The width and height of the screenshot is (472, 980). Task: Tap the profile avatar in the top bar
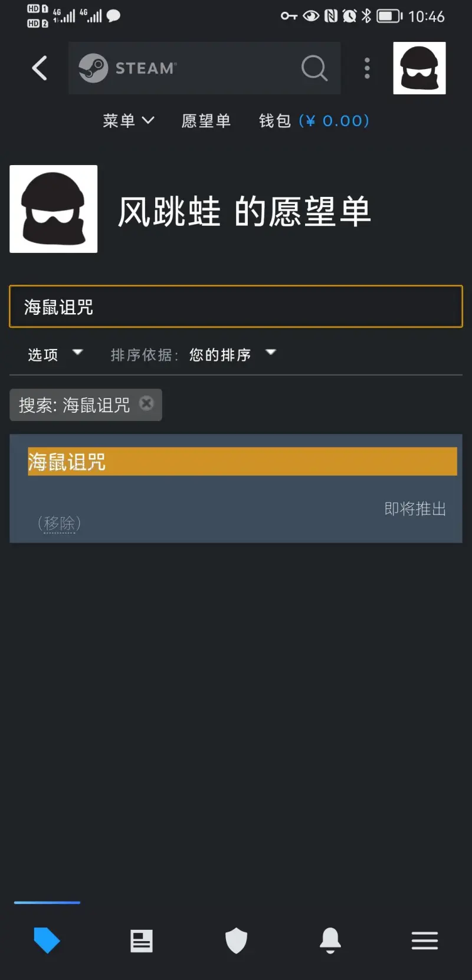(x=419, y=68)
